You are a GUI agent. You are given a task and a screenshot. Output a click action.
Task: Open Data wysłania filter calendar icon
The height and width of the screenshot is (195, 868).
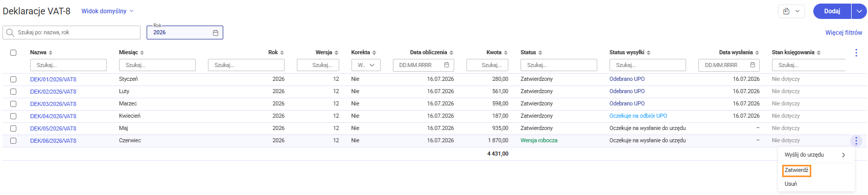click(753, 65)
